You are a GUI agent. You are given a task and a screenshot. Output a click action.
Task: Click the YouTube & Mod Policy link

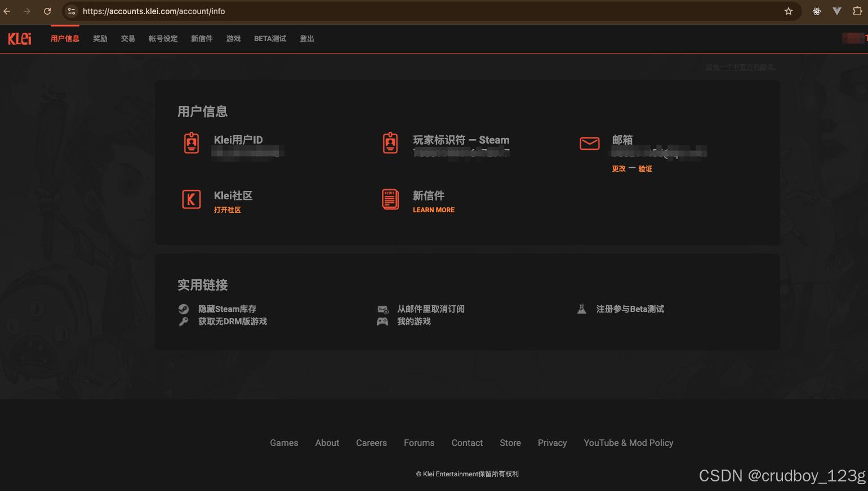point(629,443)
